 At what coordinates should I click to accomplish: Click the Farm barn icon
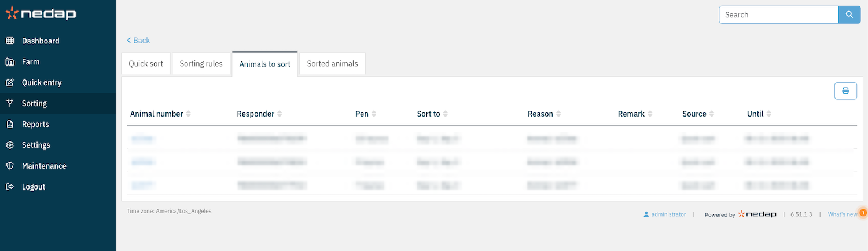coord(10,62)
